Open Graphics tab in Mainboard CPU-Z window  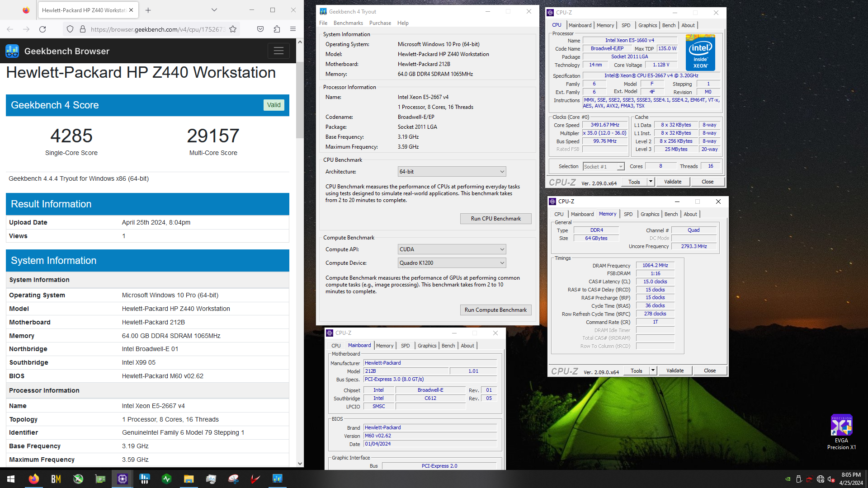coord(427,346)
